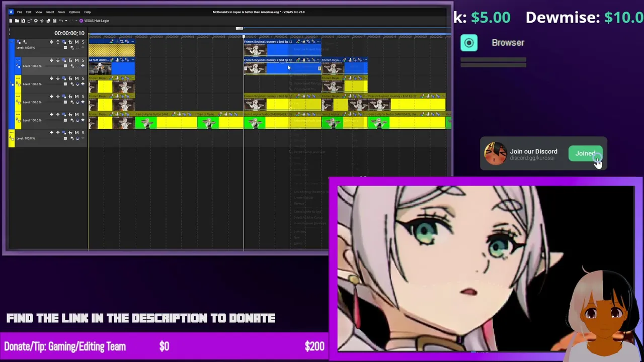This screenshot has width=644, height=362.
Task: Open the Edit menu
Action: click(29, 12)
